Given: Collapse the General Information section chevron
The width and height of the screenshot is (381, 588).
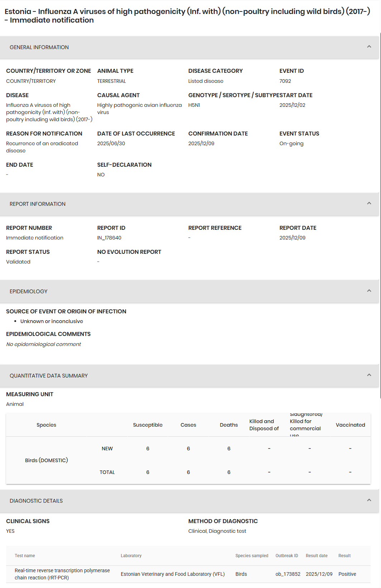Looking at the screenshot, I should tap(369, 47).
